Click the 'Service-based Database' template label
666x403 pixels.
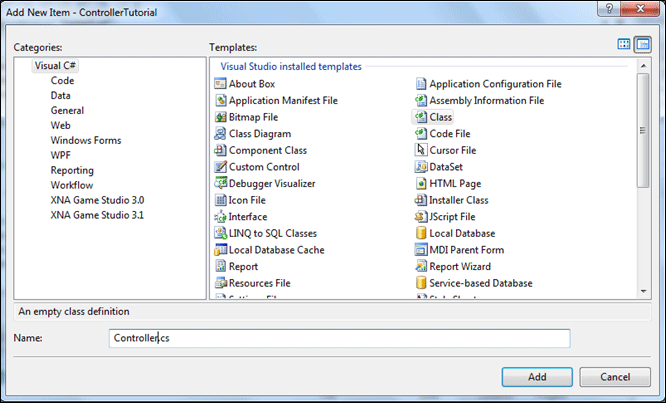point(481,283)
